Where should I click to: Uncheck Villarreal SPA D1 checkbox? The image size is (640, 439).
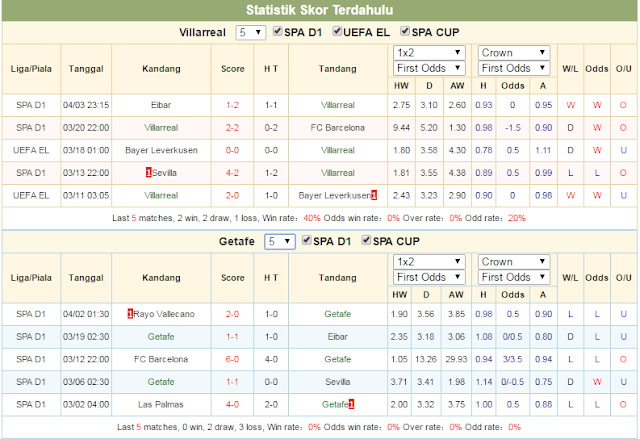pyautogui.click(x=278, y=31)
